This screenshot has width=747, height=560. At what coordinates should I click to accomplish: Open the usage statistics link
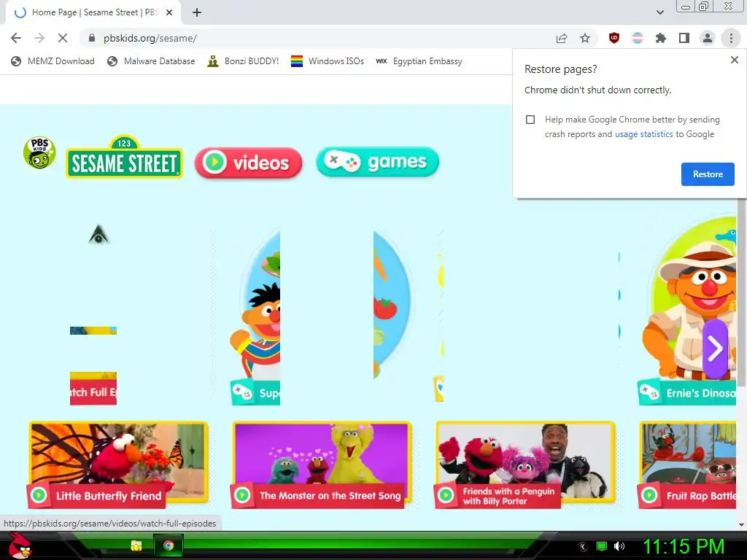pyautogui.click(x=643, y=134)
